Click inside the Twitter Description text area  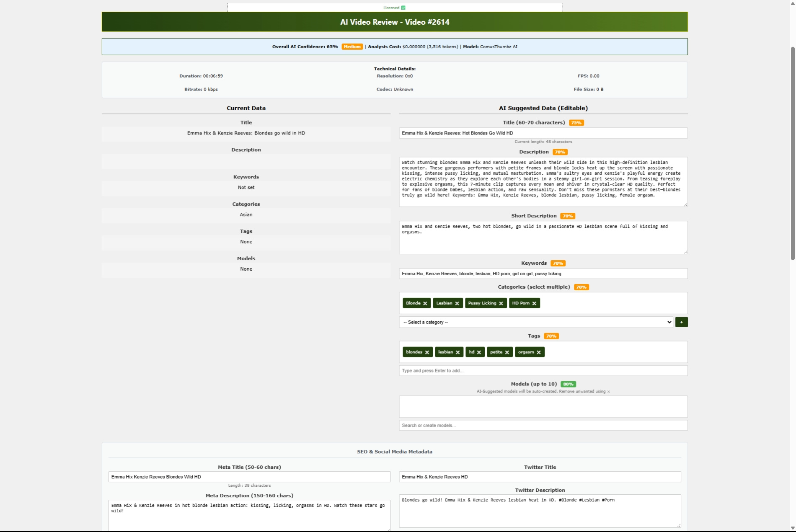tap(540, 511)
